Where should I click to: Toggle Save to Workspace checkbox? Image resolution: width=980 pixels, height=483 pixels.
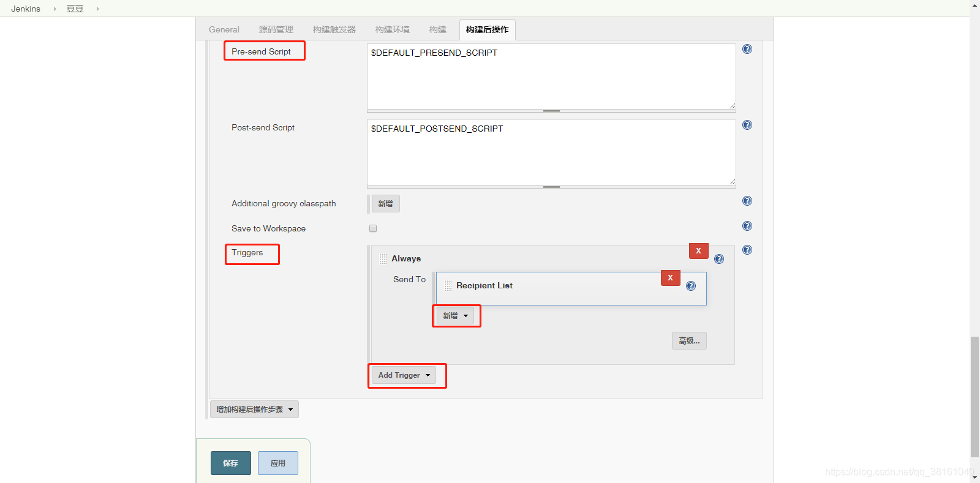pos(373,228)
